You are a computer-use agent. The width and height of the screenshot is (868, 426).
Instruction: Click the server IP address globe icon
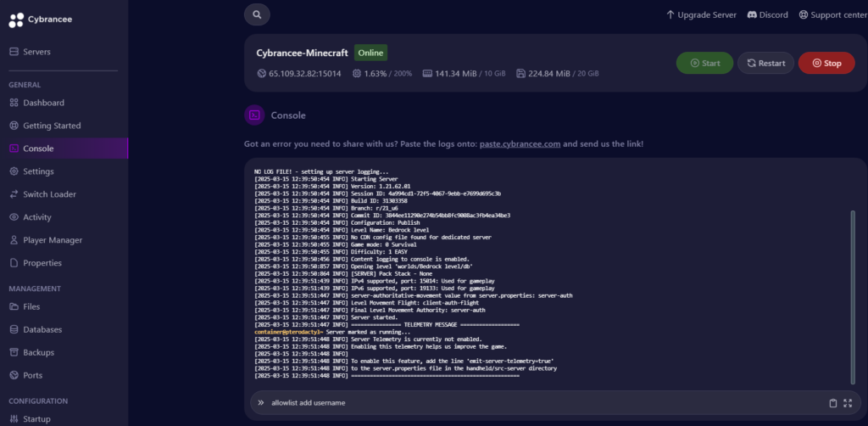click(262, 73)
